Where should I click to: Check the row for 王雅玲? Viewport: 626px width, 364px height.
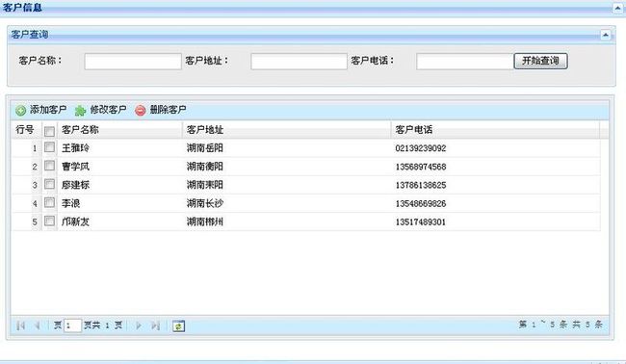[x=49, y=147]
